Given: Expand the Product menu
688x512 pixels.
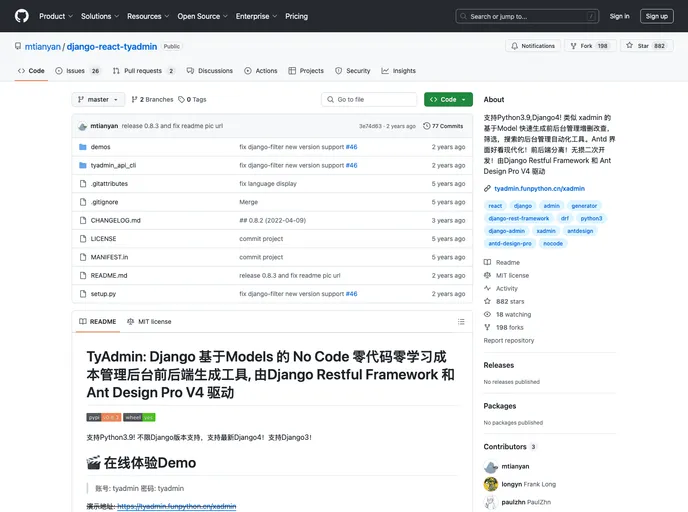Looking at the screenshot, I should click(x=56, y=16).
